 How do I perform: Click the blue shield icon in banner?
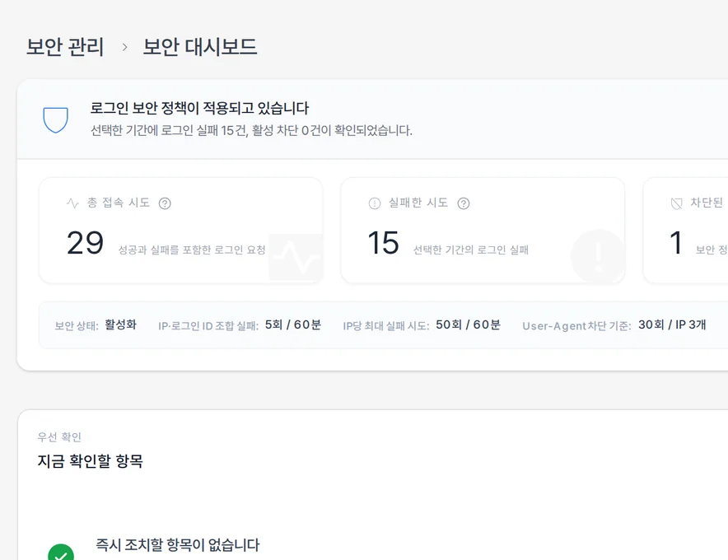56,119
